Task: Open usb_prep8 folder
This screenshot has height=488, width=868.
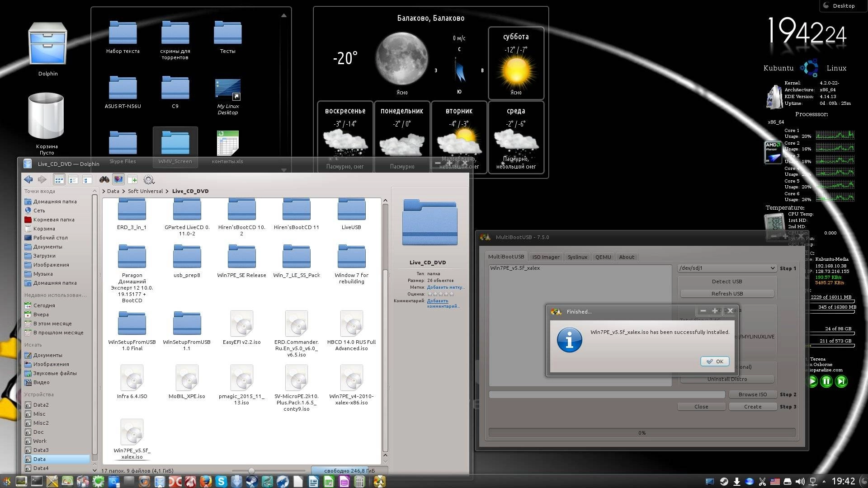Action: [187, 261]
